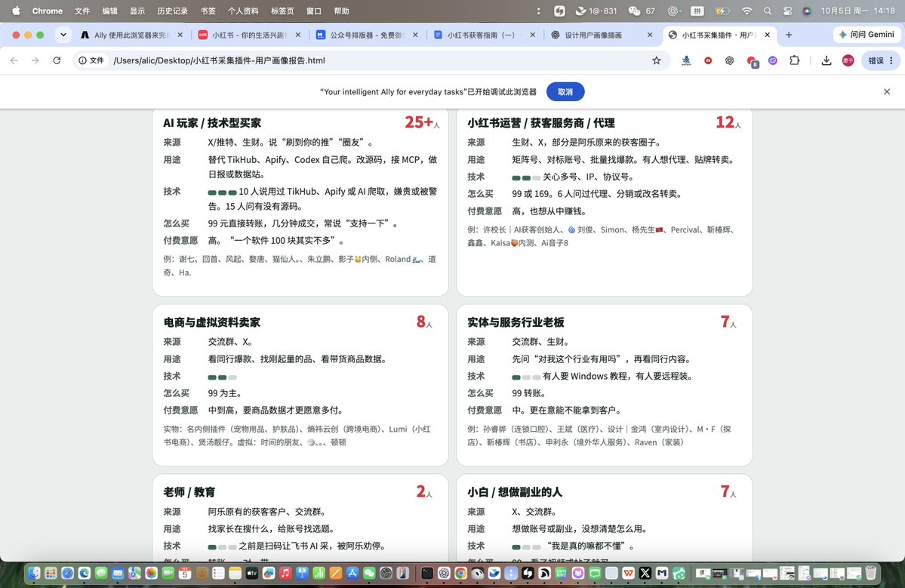Close the '公众号排版器' tab
Image resolution: width=905 pixels, height=588 pixels.
pyautogui.click(x=415, y=35)
